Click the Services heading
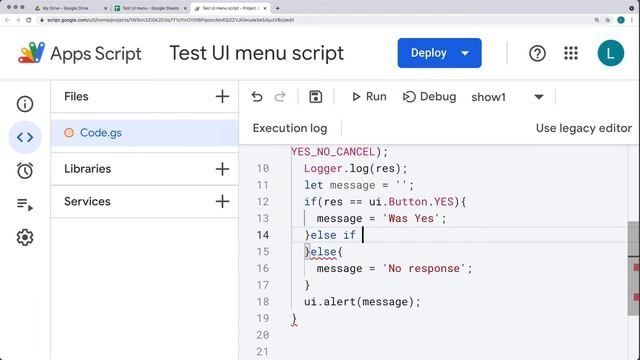This screenshot has width=640, height=360. (87, 201)
